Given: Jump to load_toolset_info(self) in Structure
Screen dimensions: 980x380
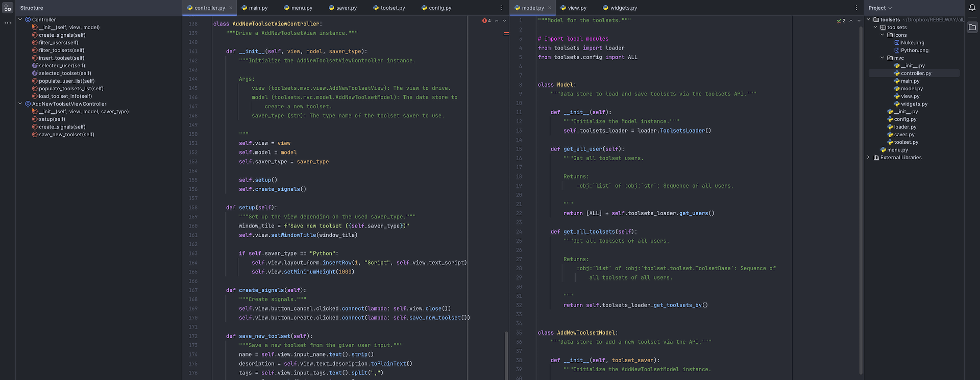Looking at the screenshot, I should pos(65,96).
